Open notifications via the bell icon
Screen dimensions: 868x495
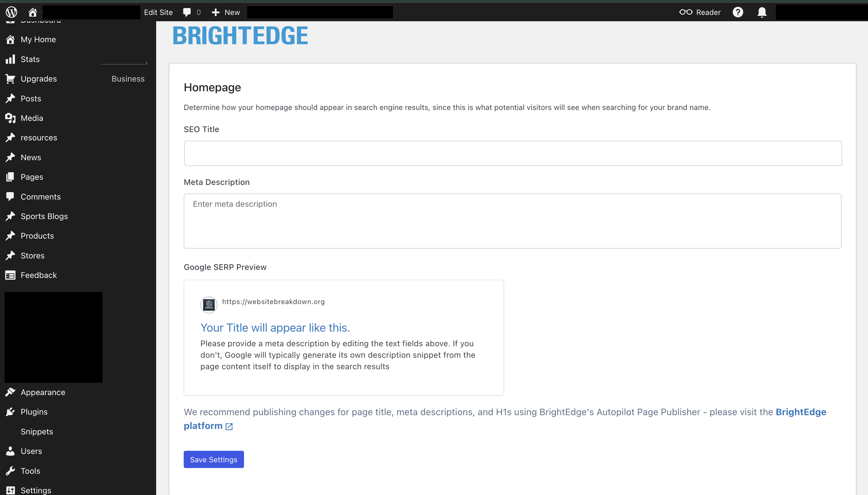point(762,12)
